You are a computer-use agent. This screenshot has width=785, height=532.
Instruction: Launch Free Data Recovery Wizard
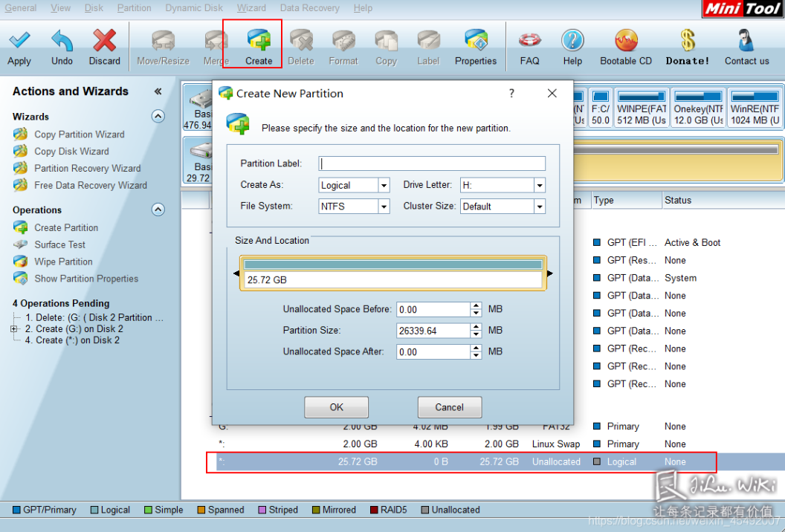click(90, 185)
